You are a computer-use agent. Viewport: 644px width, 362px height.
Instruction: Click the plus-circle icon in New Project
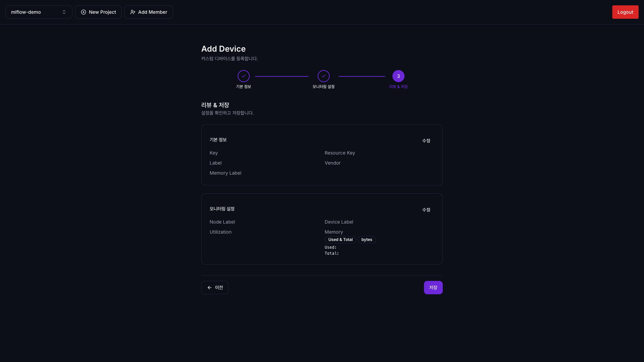(x=84, y=12)
